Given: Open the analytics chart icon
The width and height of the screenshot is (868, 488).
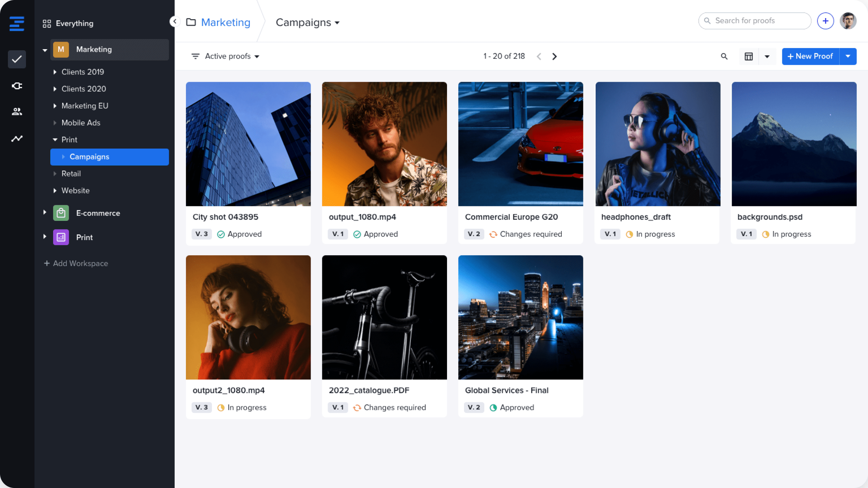Looking at the screenshot, I should pos(17,138).
